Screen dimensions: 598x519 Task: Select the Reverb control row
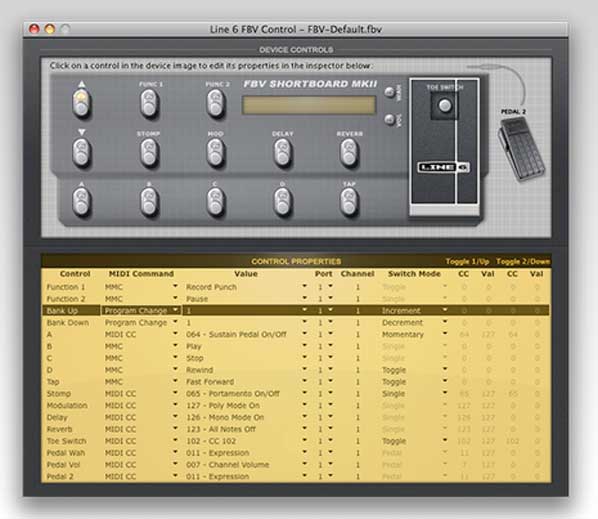click(296, 429)
